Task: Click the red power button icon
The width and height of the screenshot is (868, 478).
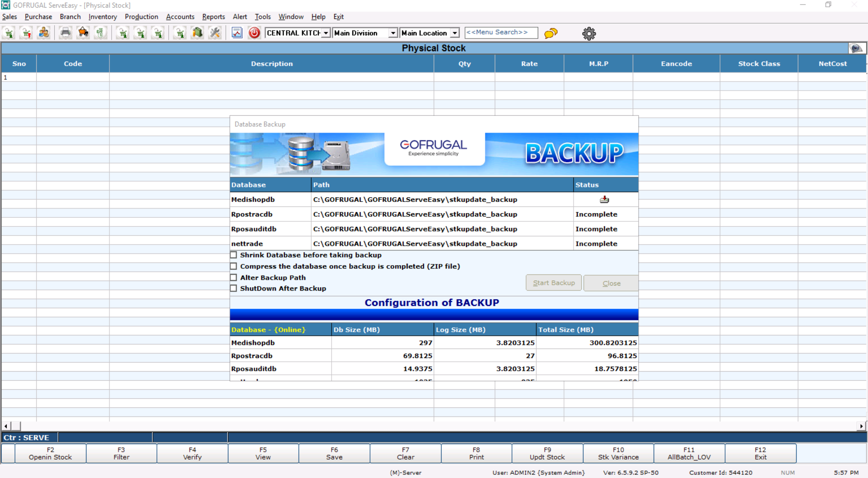Action: pyautogui.click(x=254, y=33)
